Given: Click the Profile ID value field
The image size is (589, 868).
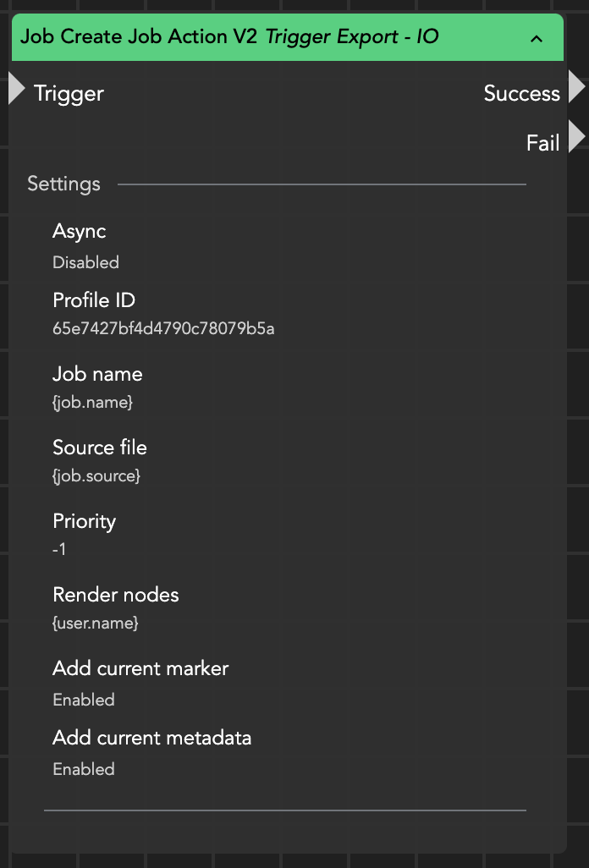Looking at the screenshot, I should (163, 328).
